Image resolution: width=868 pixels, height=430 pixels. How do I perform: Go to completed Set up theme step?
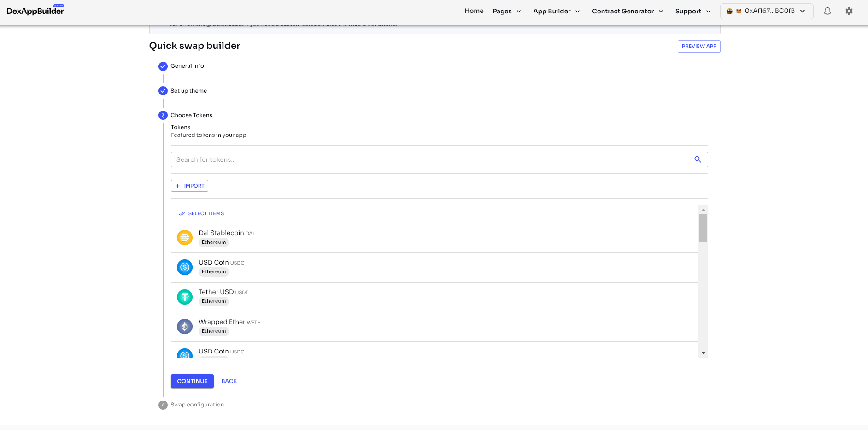click(x=188, y=91)
